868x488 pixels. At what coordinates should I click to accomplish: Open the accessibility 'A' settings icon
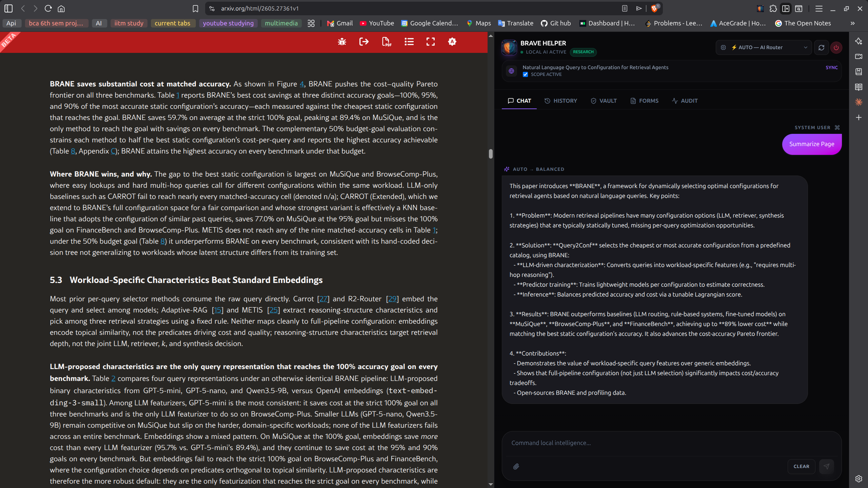(452, 42)
